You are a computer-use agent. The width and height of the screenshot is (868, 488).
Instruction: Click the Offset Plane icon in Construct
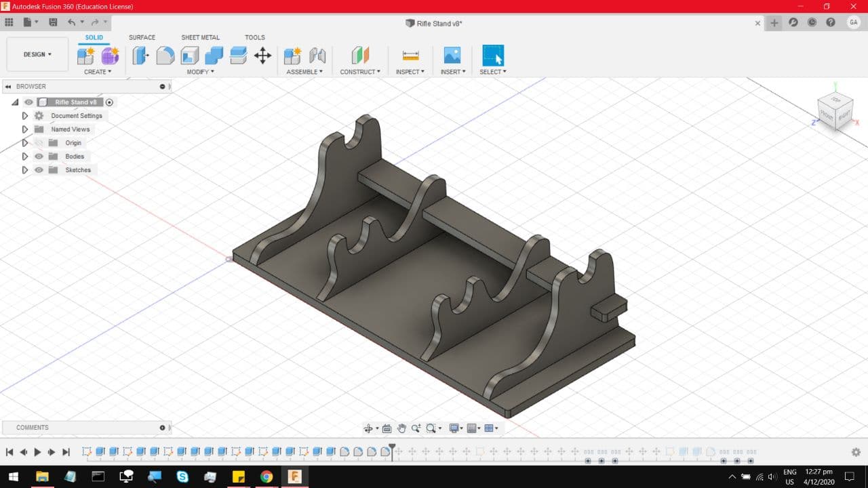pos(360,56)
